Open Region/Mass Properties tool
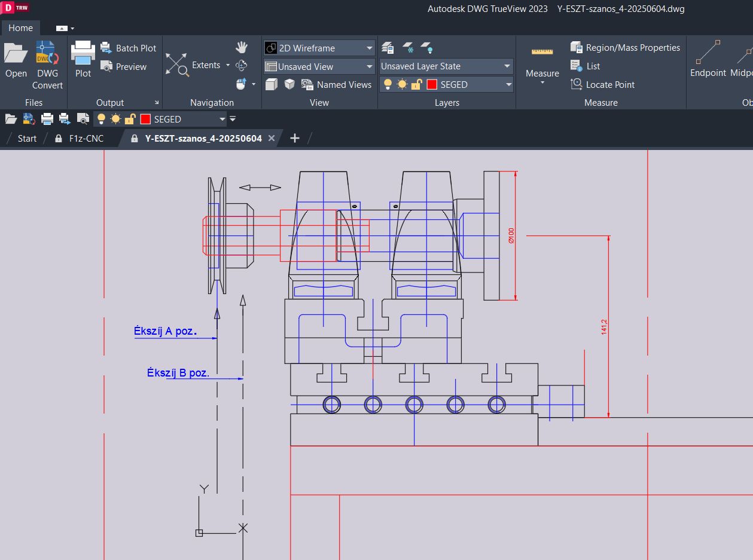753x560 pixels. coord(625,47)
